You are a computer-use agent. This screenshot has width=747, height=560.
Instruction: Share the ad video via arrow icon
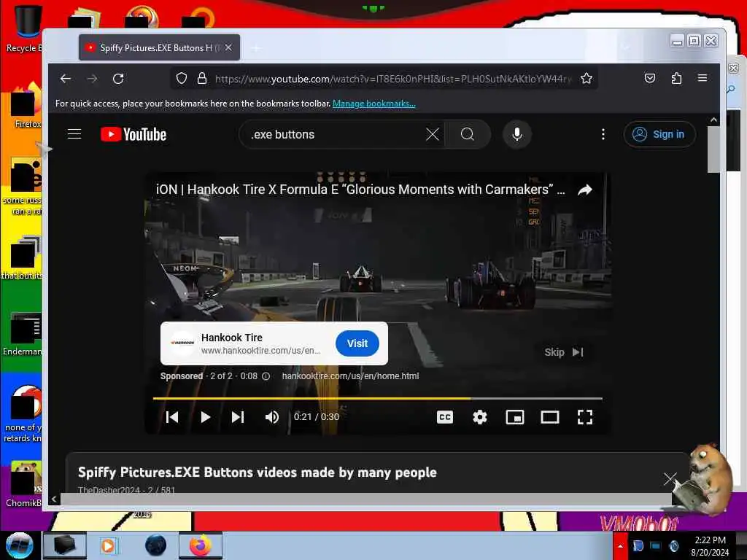click(584, 190)
